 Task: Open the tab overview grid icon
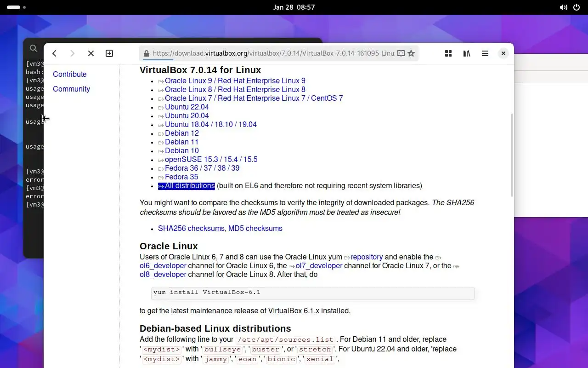tap(448, 53)
